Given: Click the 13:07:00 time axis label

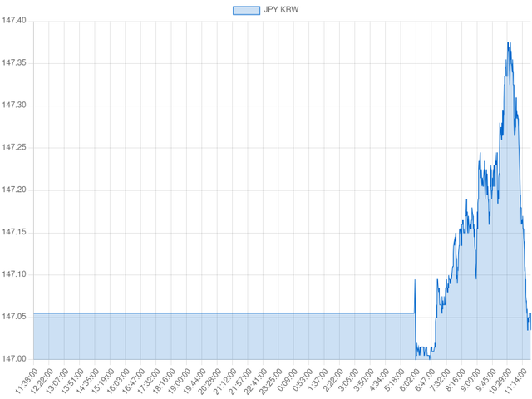Looking at the screenshot, I should click(57, 381).
